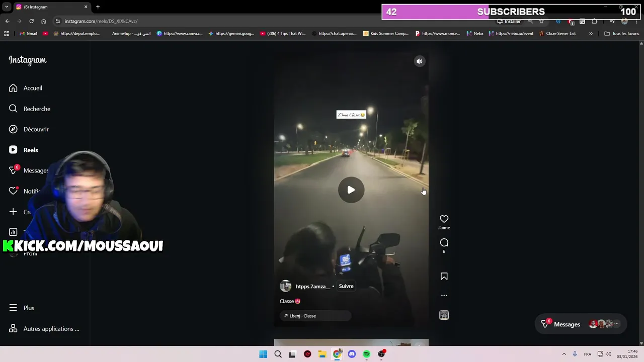This screenshot has width=644, height=362.
Task: Open Messages in the left sidebar
Action: click(28, 170)
